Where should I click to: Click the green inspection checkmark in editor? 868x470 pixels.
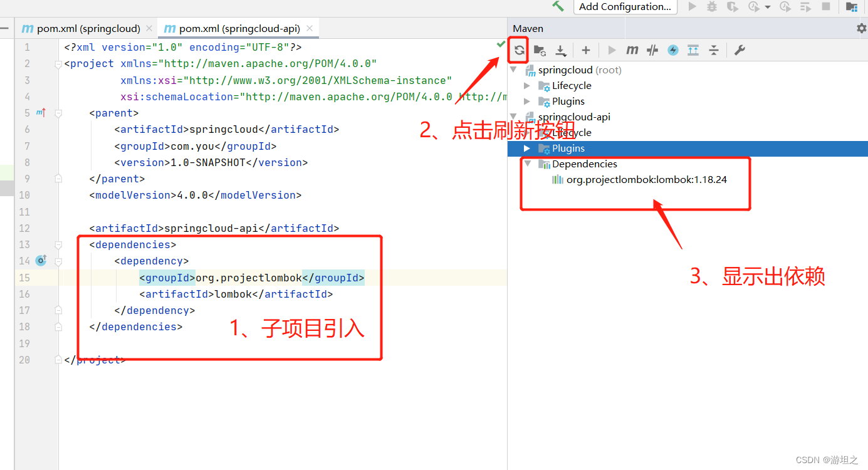coord(501,44)
